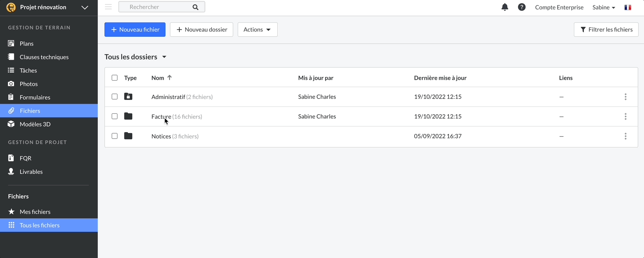Click the French flag language icon

(627, 7)
